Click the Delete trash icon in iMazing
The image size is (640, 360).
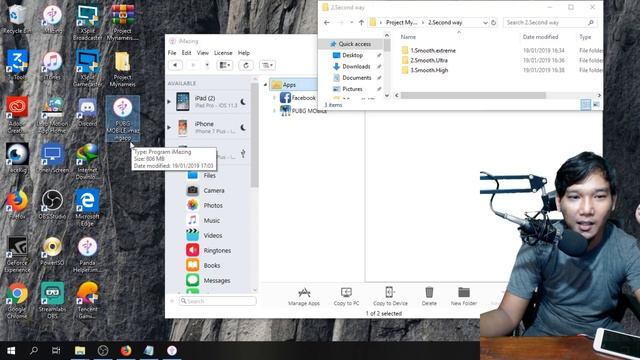click(429, 297)
